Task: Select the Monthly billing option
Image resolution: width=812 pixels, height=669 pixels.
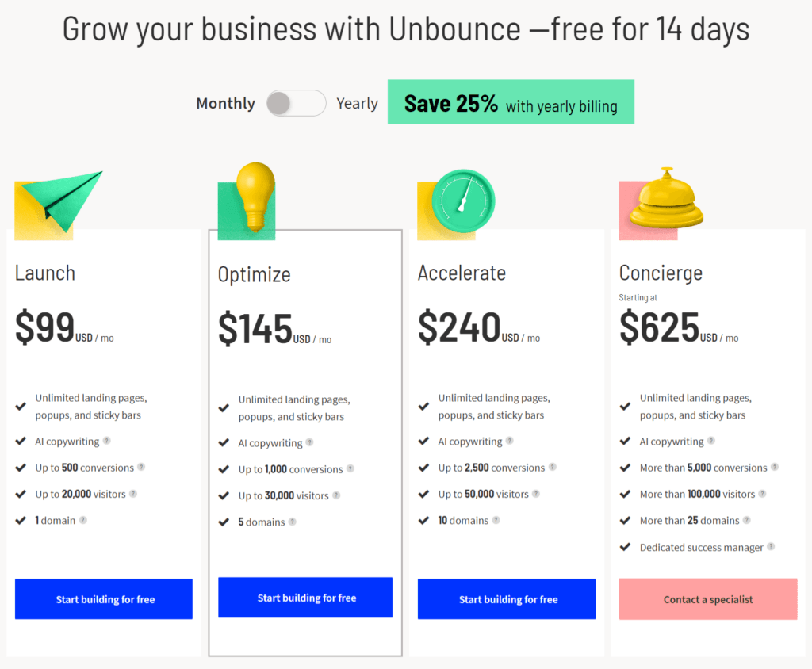Action: (225, 103)
